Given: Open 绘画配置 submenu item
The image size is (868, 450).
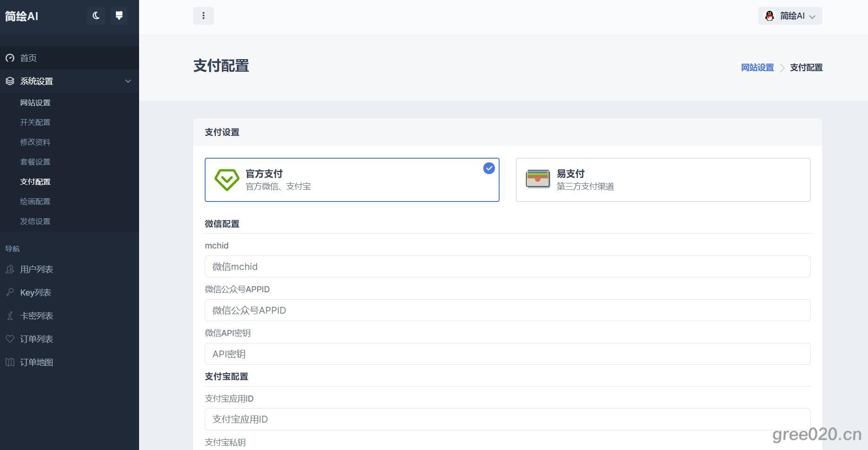Looking at the screenshot, I should click(35, 201).
